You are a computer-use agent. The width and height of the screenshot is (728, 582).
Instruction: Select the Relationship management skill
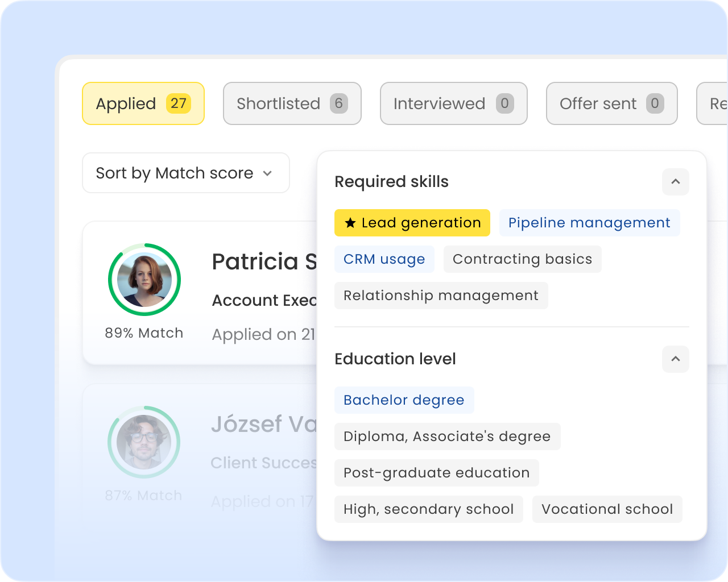click(x=441, y=295)
